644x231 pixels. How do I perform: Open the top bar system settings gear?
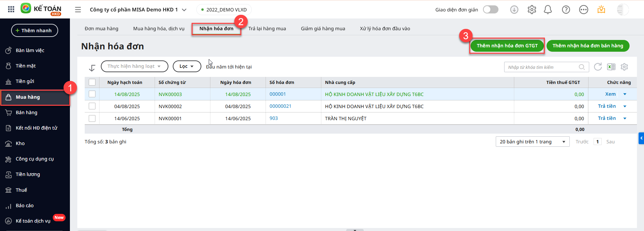point(531,10)
